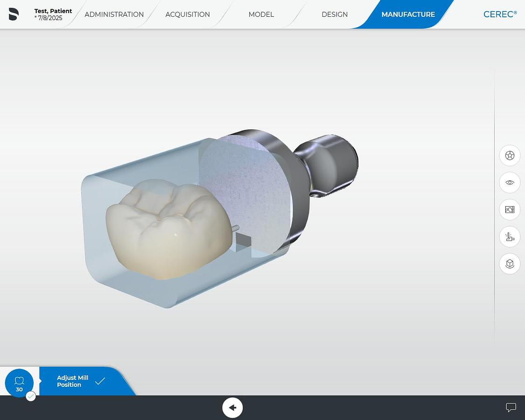Open the feedback comment bubble icon

click(x=511, y=407)
